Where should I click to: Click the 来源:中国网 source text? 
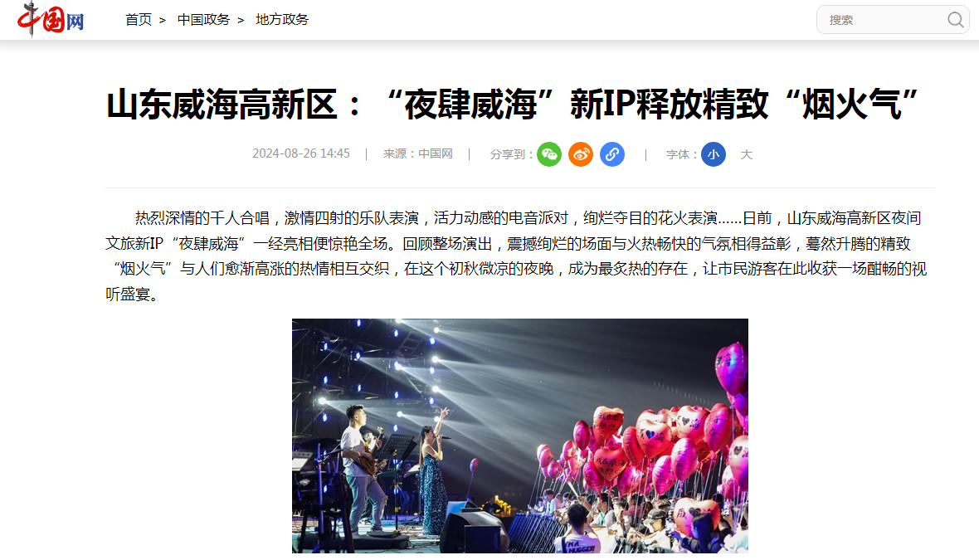[x=417, y=153]
